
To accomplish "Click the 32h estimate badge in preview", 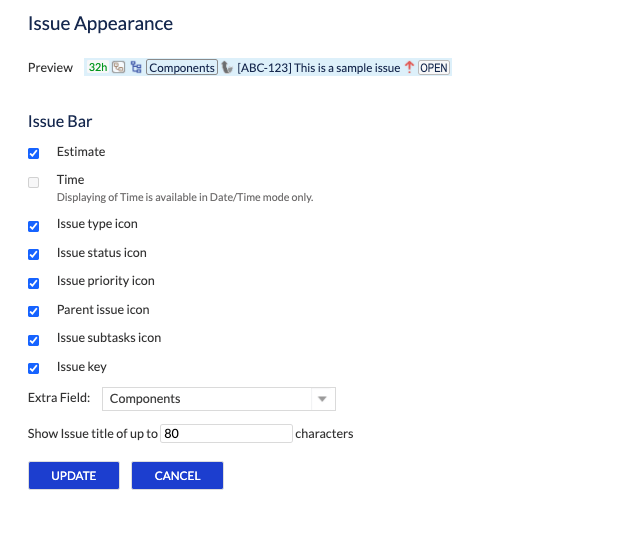I will tap(98, 68).
